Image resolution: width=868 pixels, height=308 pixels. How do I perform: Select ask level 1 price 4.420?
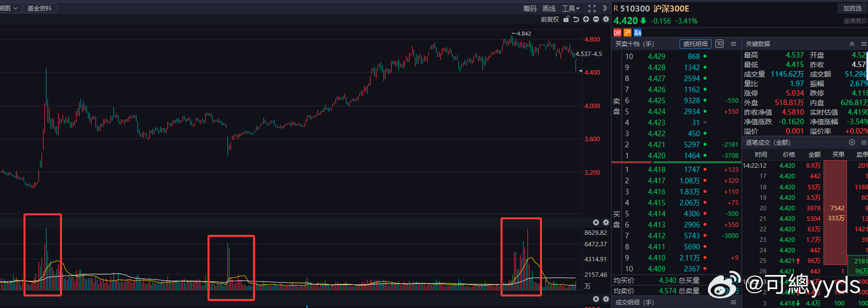click(656, 156)
